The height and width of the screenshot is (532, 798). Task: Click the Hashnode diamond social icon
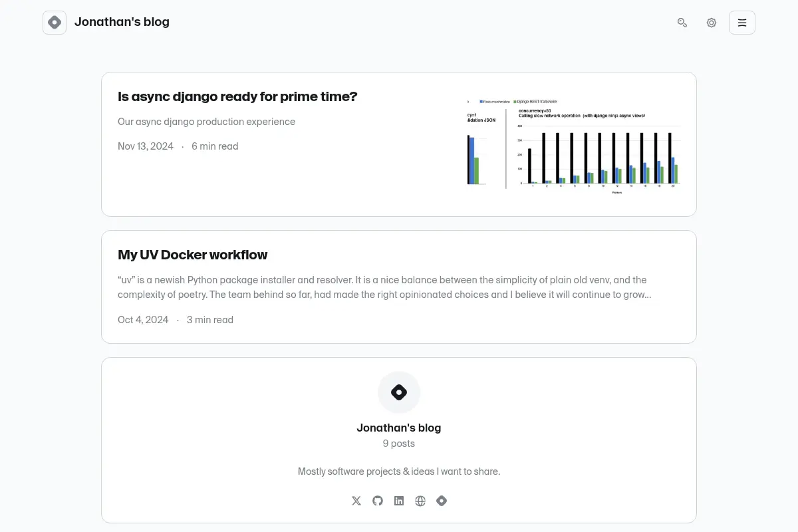click(x=442, y=501)
